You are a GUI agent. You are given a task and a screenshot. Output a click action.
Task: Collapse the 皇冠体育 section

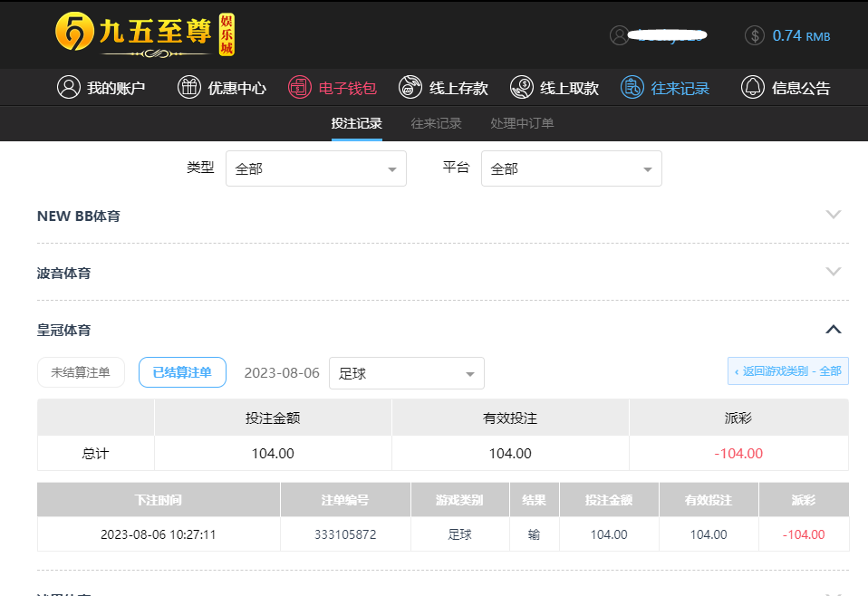pos(834,329)
